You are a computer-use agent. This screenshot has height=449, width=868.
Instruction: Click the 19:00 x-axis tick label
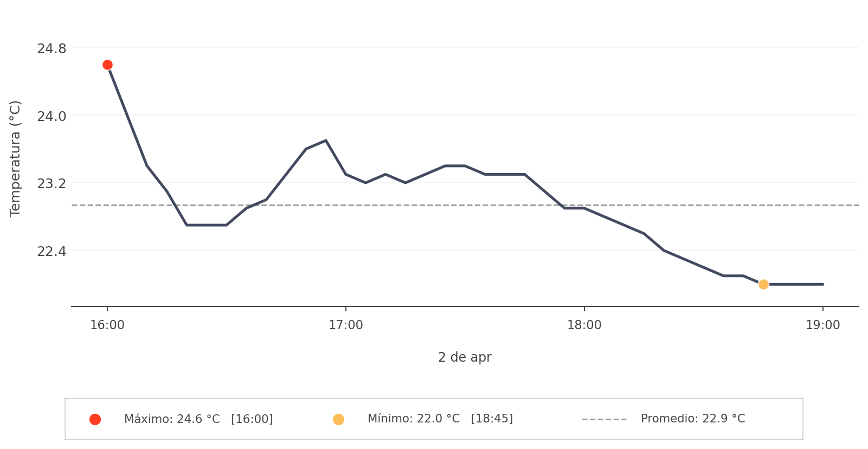(822, 325)
